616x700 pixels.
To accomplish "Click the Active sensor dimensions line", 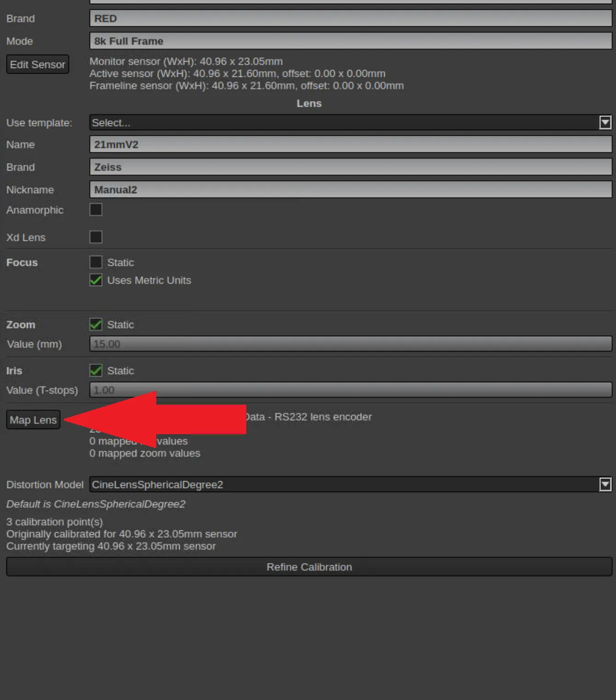I will 237,74.
